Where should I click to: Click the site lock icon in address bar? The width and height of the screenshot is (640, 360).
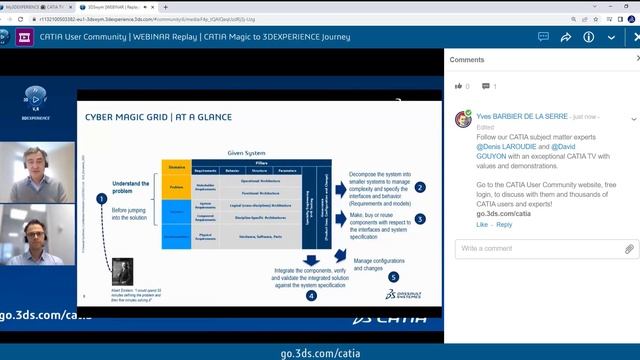click(34, 19)
